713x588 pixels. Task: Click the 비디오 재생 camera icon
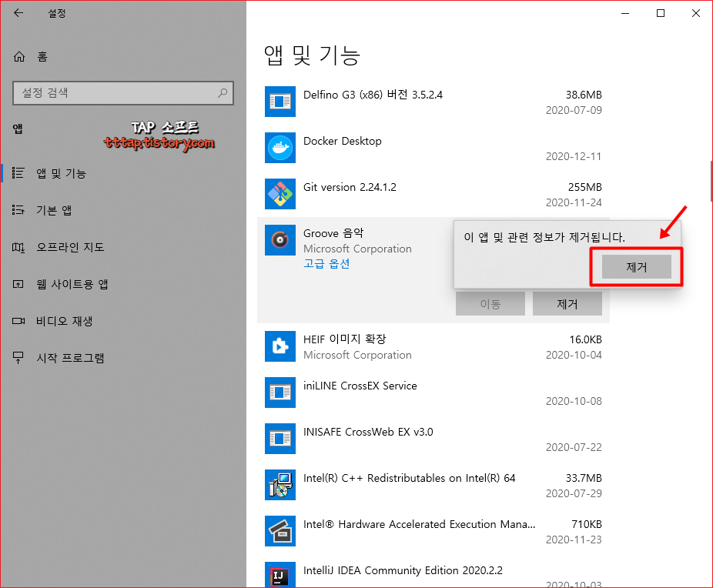click(x=18, y=321)
